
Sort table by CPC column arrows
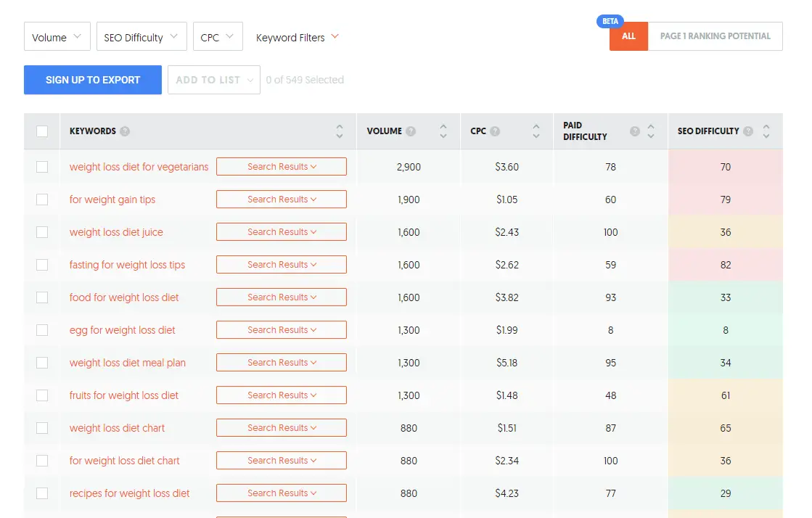pos(536,131)
